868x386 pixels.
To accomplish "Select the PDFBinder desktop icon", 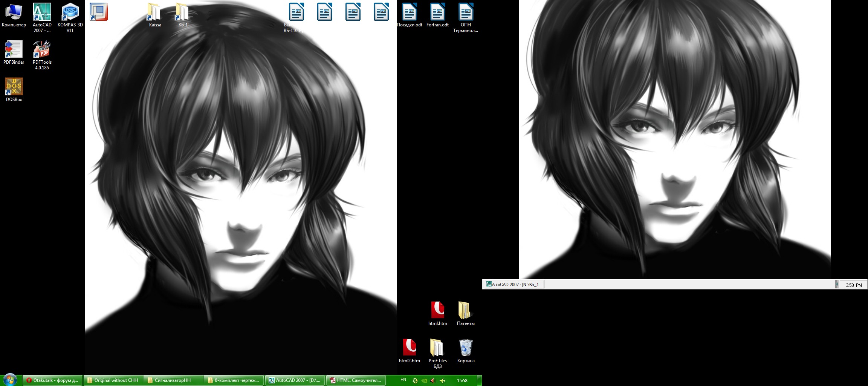I will [x=14, y=50].
